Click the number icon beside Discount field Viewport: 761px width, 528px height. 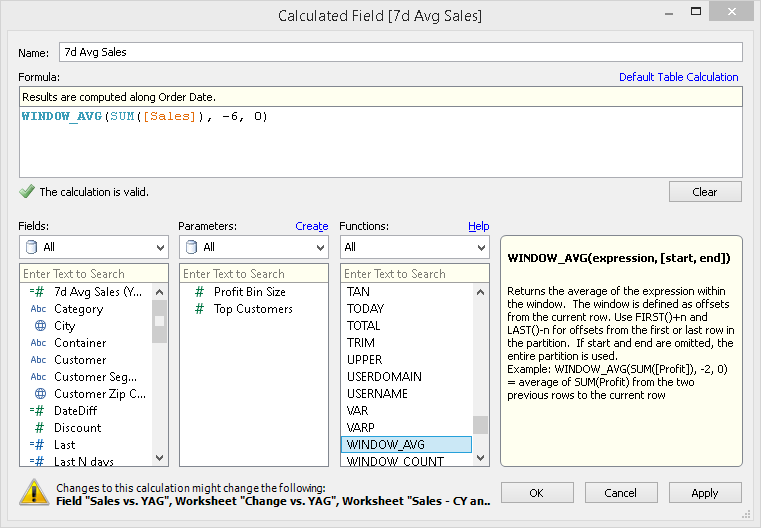pos(39,428)
